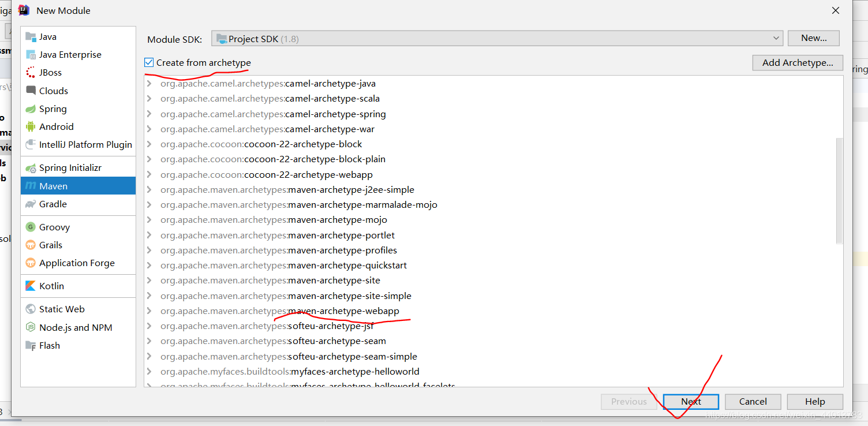Expand the maven-archetype-quickstart node
The image size is (868, 426).
coord(149,265)
